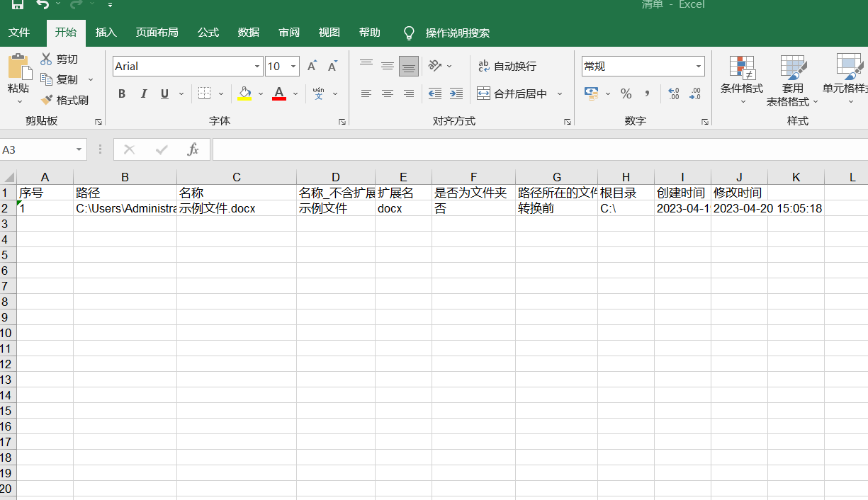Toggle wrap text 自动换行
The image size is (868, 500).
coord(507,67)
